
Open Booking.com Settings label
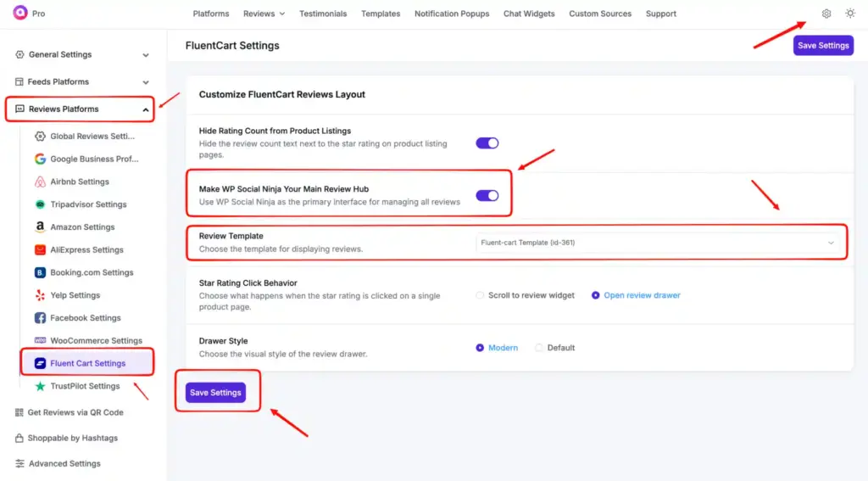point(92,272)
